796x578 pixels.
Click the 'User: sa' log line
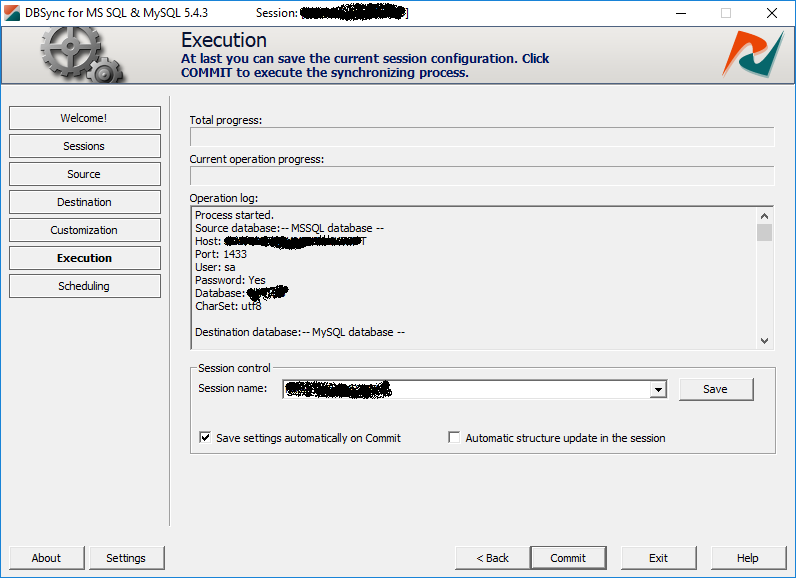[x=215, y=267]
